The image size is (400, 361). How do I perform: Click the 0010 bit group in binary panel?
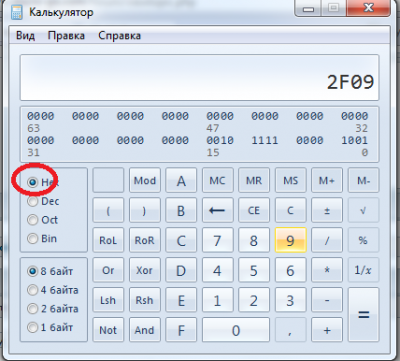(x=220, y=140)
